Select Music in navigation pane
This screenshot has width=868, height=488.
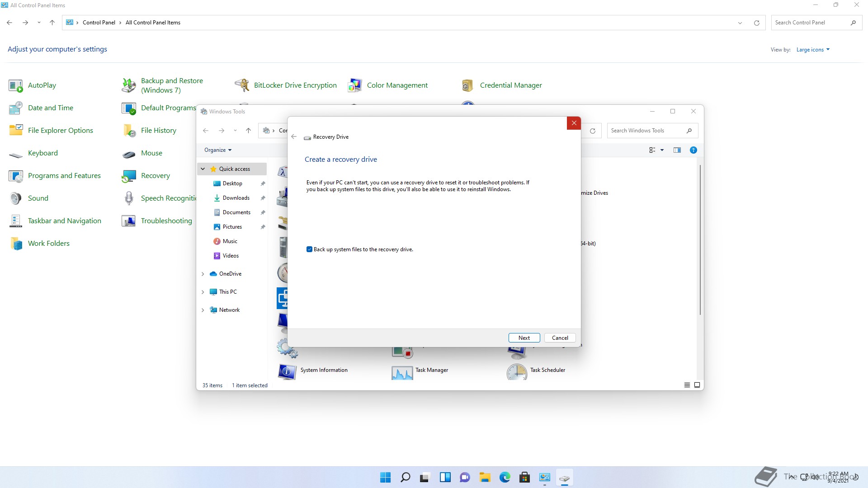[x=230, y=241]
